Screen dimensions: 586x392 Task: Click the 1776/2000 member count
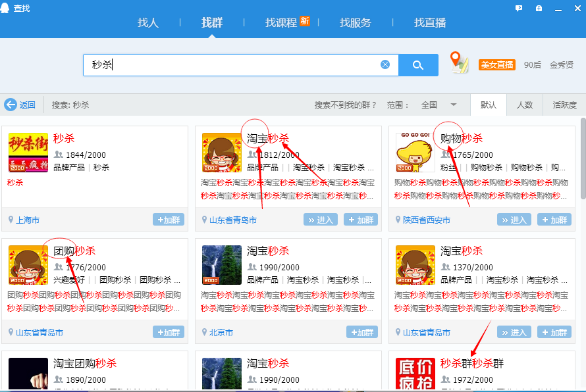coord(86,267)
